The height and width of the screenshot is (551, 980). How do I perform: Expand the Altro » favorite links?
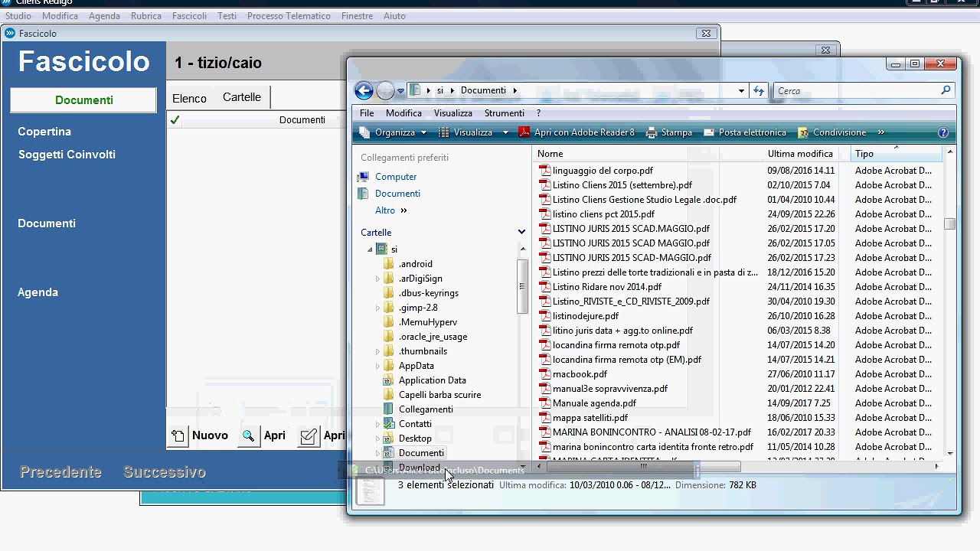[x=390, y=210]
